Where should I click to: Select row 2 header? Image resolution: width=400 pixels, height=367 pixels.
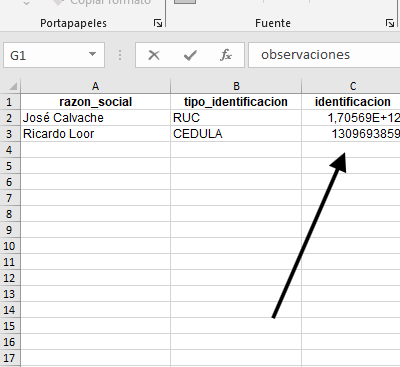(10, 118)
